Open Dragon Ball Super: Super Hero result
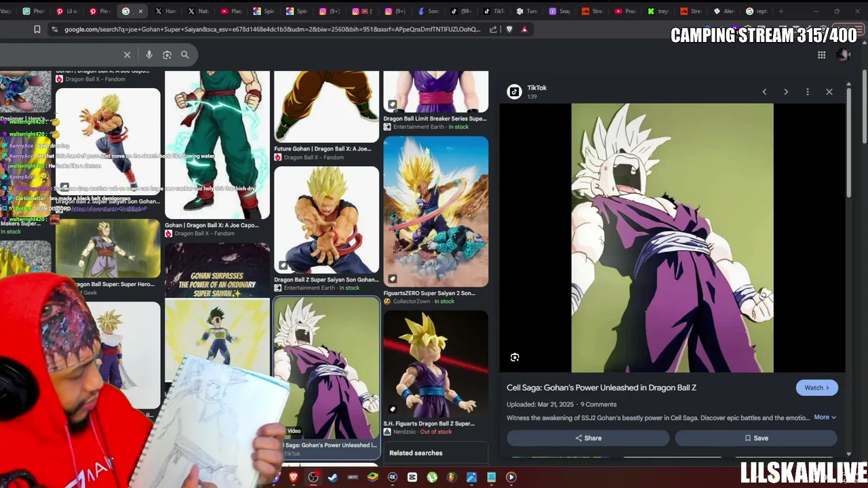 (x=108, y=258)
